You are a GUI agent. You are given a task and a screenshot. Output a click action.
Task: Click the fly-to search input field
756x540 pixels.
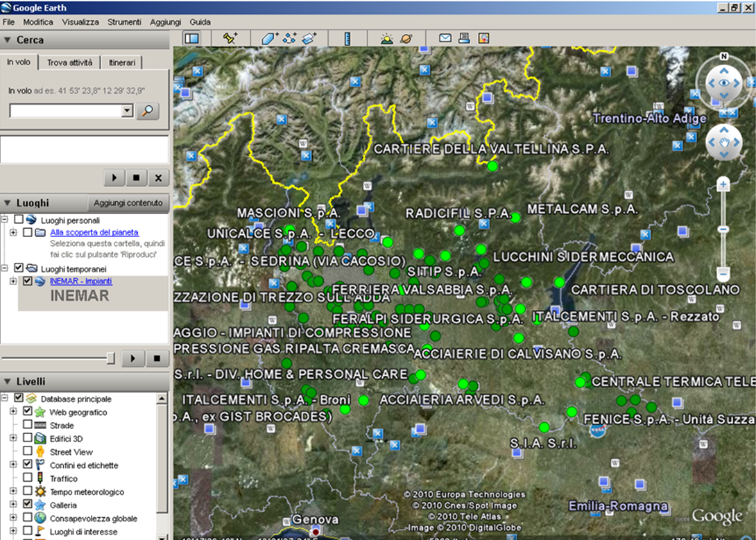tap(66, 111)
